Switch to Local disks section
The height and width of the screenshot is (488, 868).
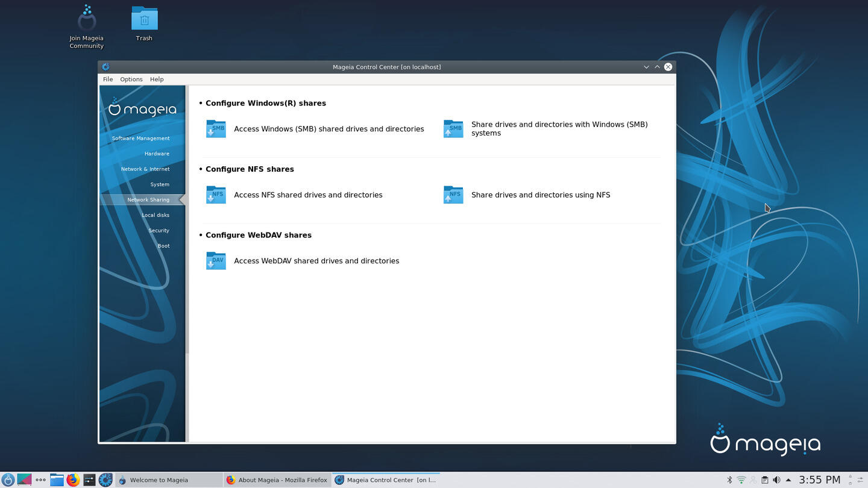pyautogui.click(x=156, y=215)
